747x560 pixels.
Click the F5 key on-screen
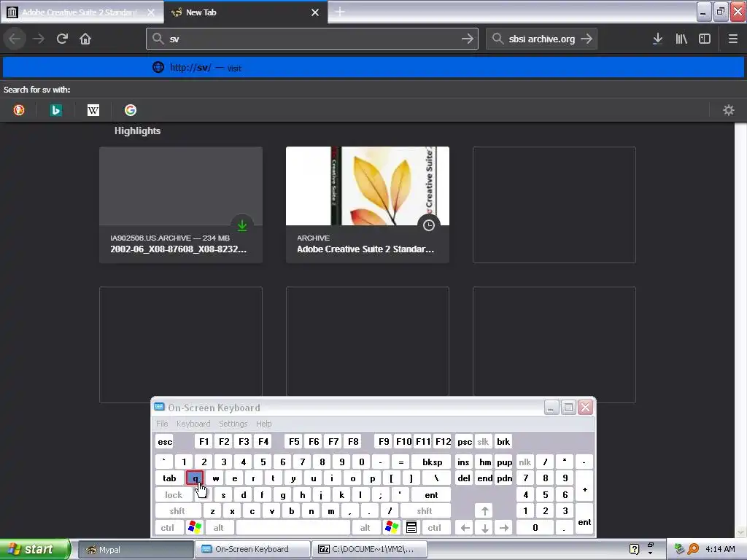(294, 441)
